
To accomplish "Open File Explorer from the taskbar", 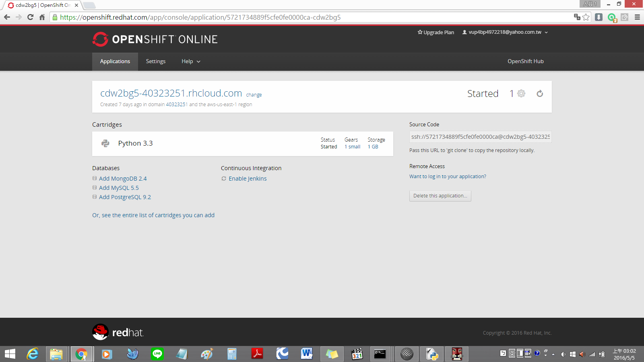I will (x=56, y=354).
